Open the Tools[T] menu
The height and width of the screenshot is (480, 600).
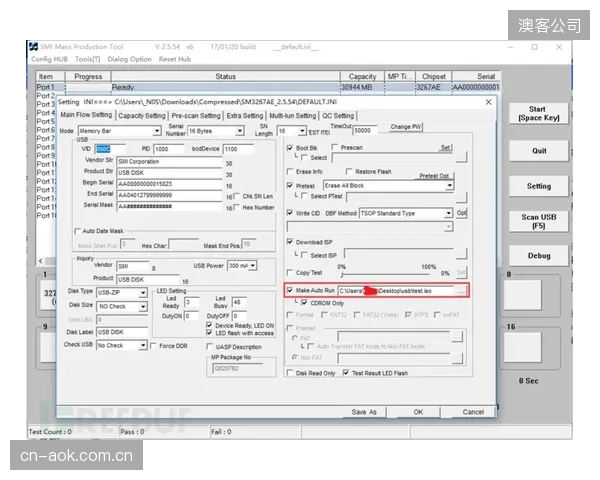[88, 59]
